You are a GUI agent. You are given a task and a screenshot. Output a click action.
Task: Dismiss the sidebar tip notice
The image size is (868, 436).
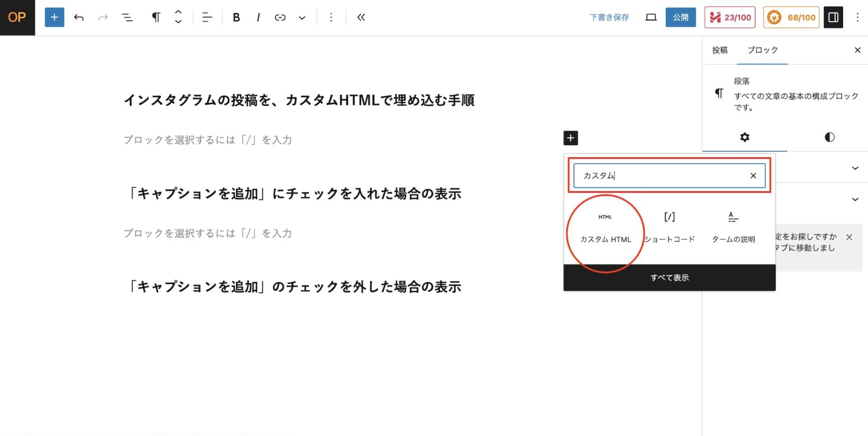[849, 237]
